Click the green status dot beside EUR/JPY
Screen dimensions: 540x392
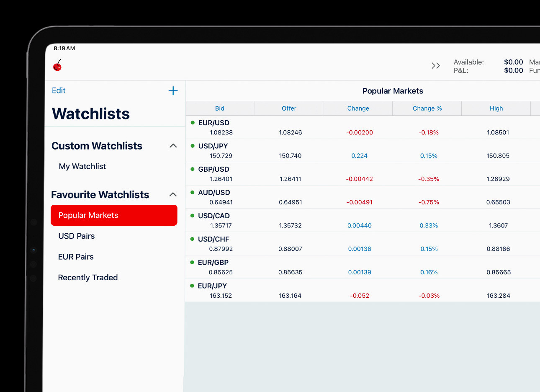pyautogui.click(x=192, y=286)
